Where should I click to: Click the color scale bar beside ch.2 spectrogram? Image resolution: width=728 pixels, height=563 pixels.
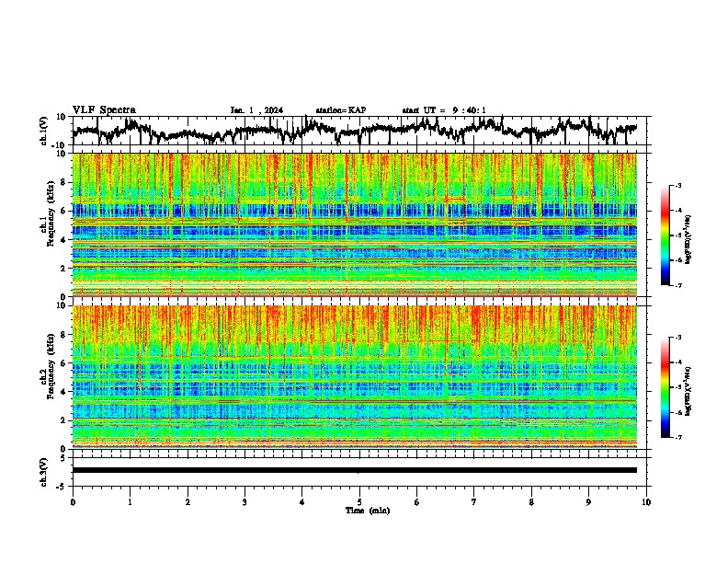[x=665, y=387]
